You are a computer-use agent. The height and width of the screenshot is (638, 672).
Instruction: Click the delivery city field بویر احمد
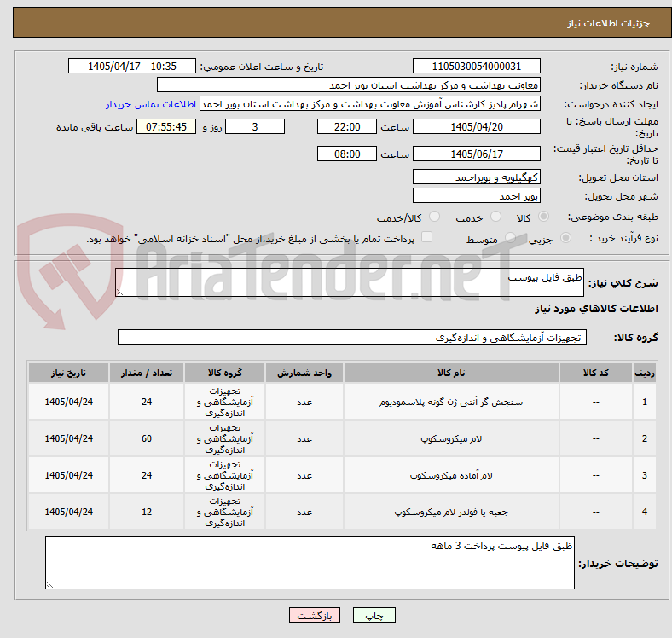click(476, 195)
